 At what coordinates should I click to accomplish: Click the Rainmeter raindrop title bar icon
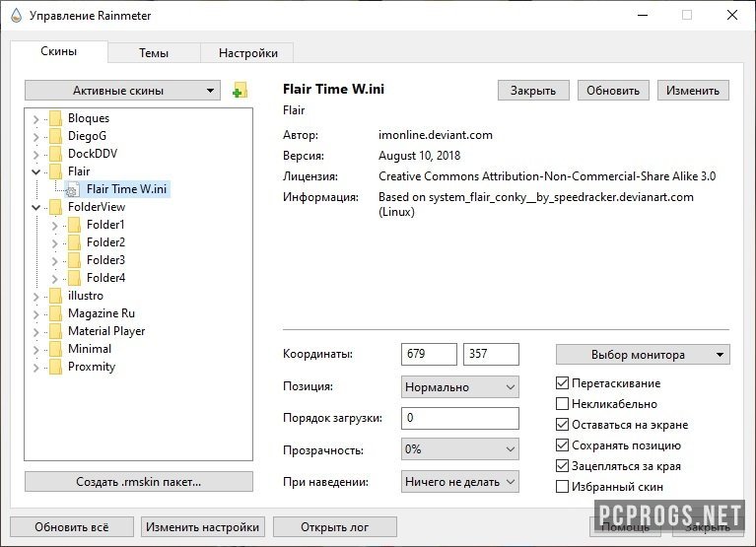pyautogui.click(x=16, y=15)
